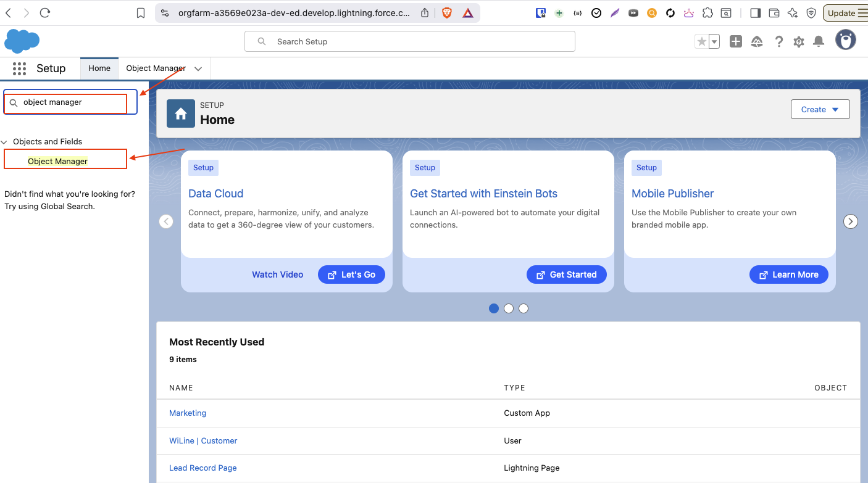The width and height of the screenshot is (868, 483).
Task: Open the Global Actions plus icon
Action: [x=735, y=41]
